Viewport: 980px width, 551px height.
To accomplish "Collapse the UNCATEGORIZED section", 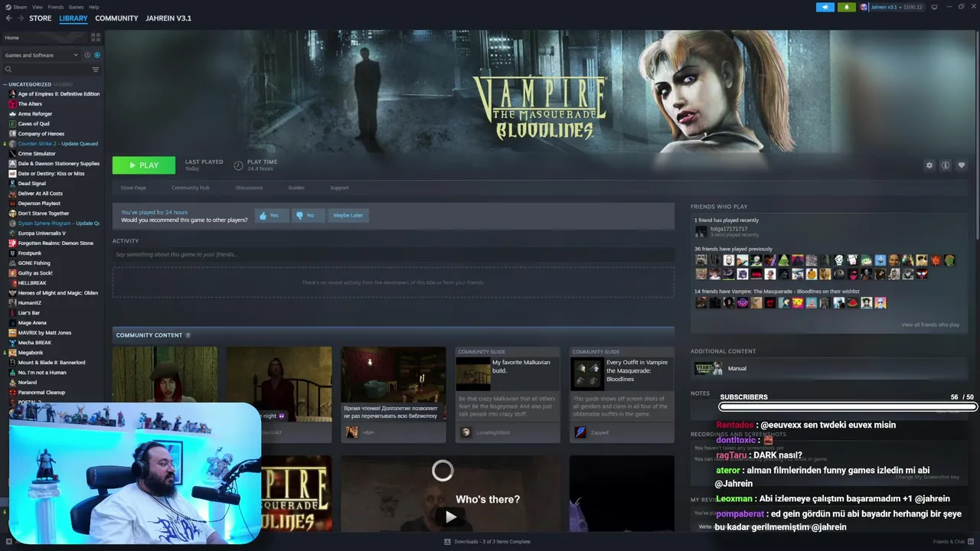I will (x=29, y=84).
